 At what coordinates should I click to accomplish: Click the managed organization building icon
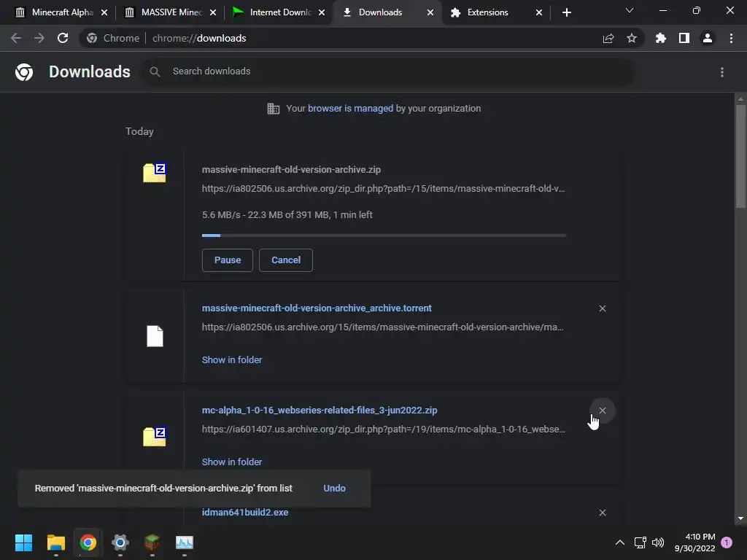274,109
